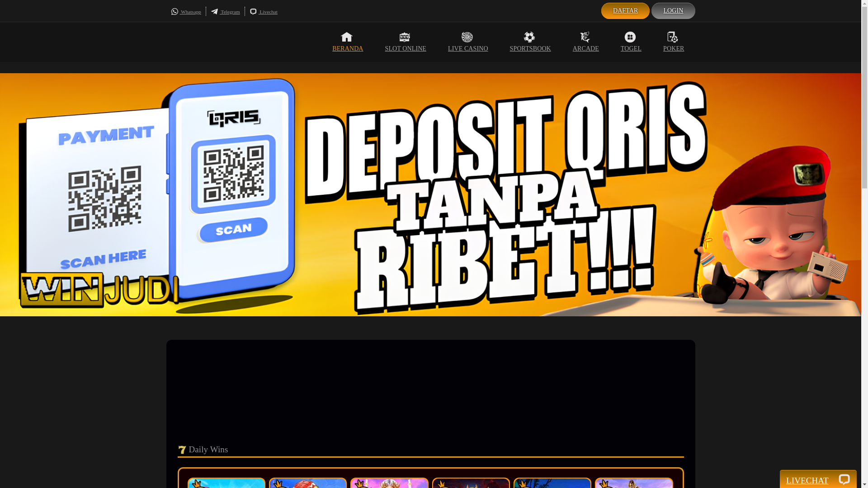Click the chat bubble icon on Livechat widget
This screenshot has width=868, height=488.
click(844, 479)
